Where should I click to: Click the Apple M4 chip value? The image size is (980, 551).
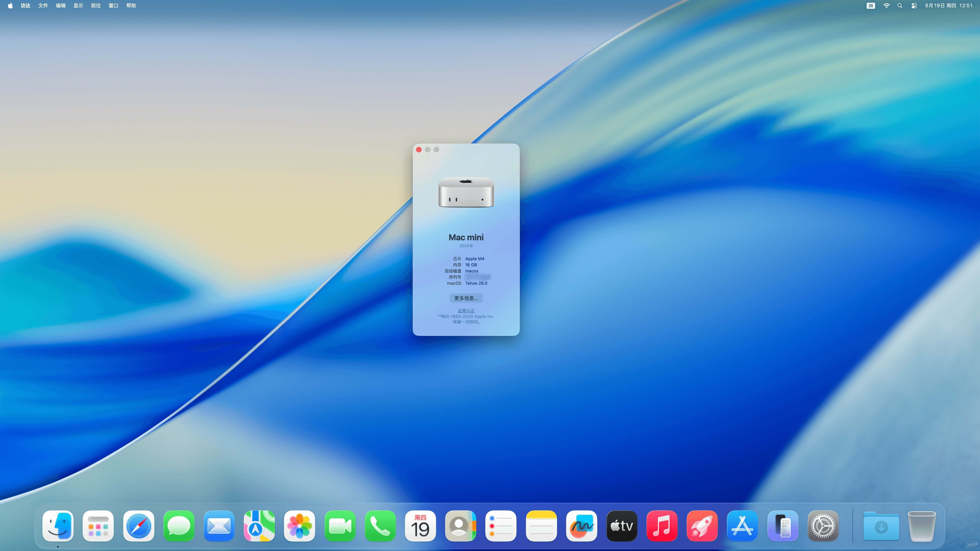475,259
